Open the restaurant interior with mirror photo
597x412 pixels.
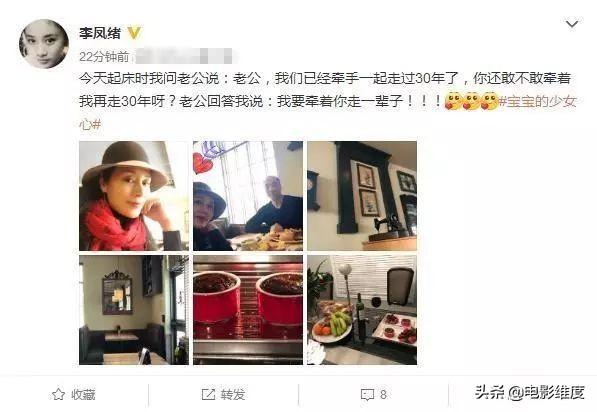(x=134, y=310)
